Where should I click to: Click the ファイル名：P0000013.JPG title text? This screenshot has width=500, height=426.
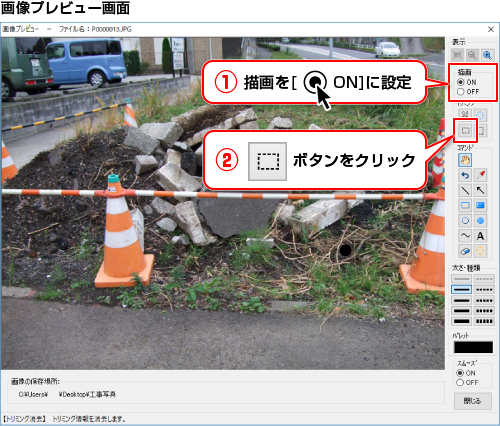(95, 29)
